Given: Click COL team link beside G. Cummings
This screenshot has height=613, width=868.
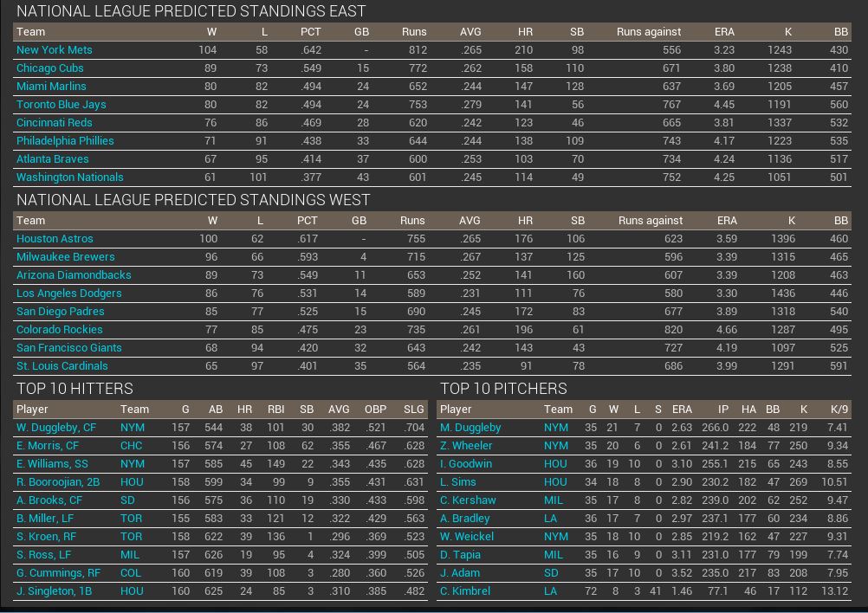Looking at the screenshot, I should (132, 573).
